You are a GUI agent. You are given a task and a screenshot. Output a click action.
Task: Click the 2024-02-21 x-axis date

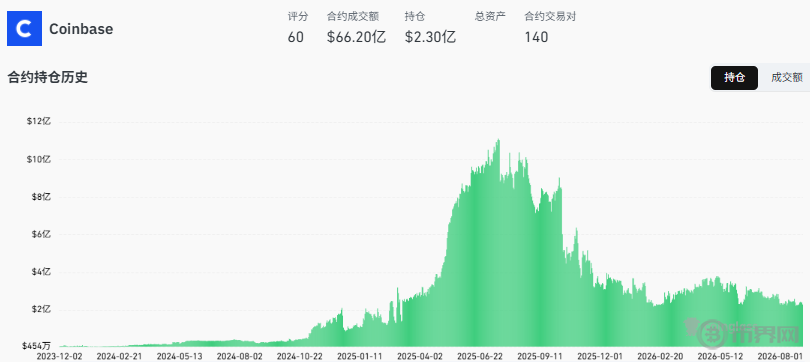[119, 356]
